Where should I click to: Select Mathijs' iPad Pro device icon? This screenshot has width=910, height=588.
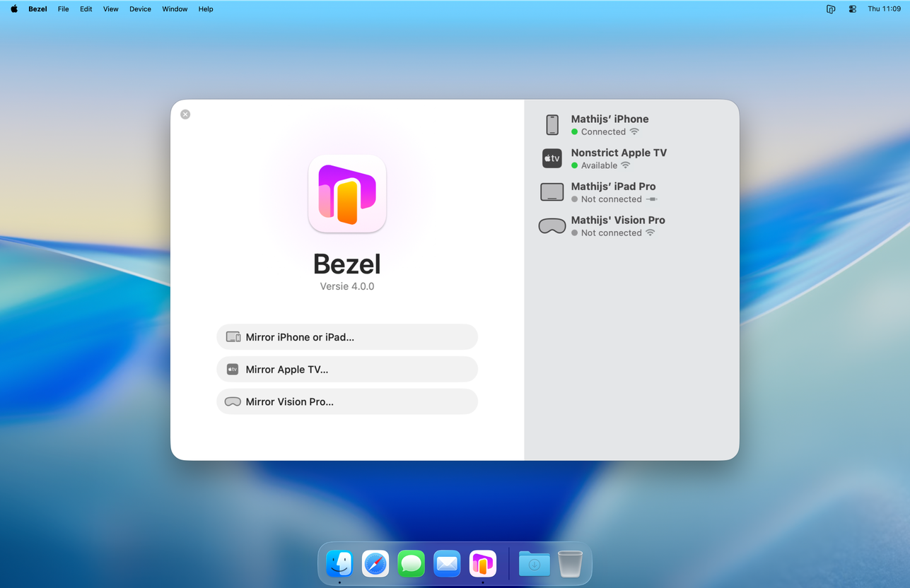click(552, 192)
